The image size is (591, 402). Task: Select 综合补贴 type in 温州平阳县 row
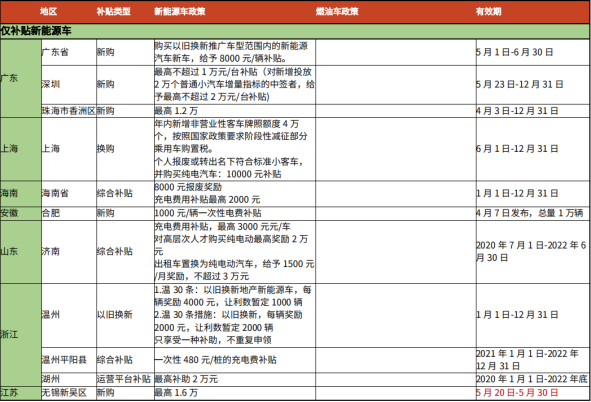[x=125, y=360]
